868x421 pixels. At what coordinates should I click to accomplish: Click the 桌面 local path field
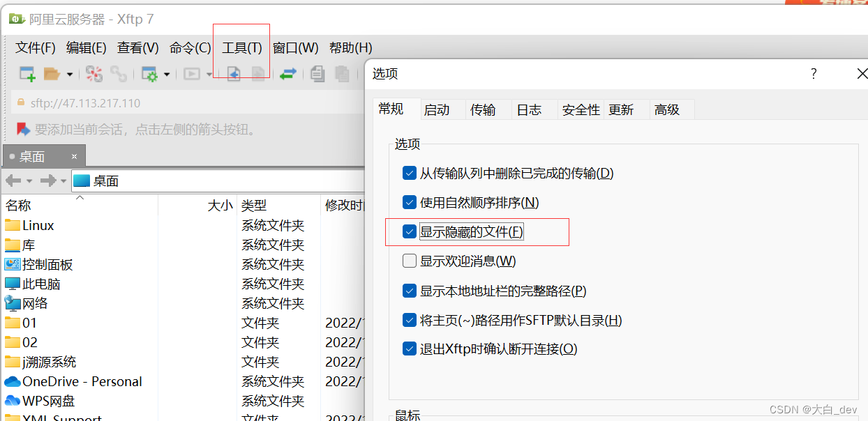tap(218, 181)
